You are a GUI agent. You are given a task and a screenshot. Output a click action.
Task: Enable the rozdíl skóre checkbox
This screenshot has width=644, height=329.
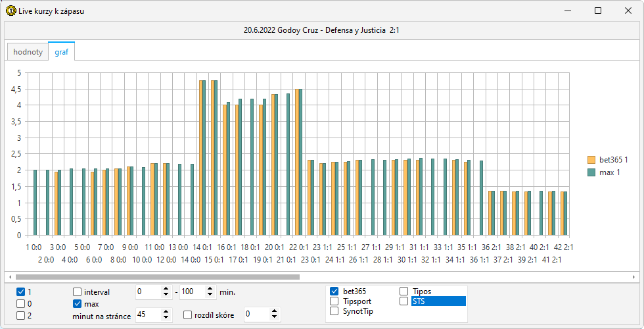[x=188, y=315]
